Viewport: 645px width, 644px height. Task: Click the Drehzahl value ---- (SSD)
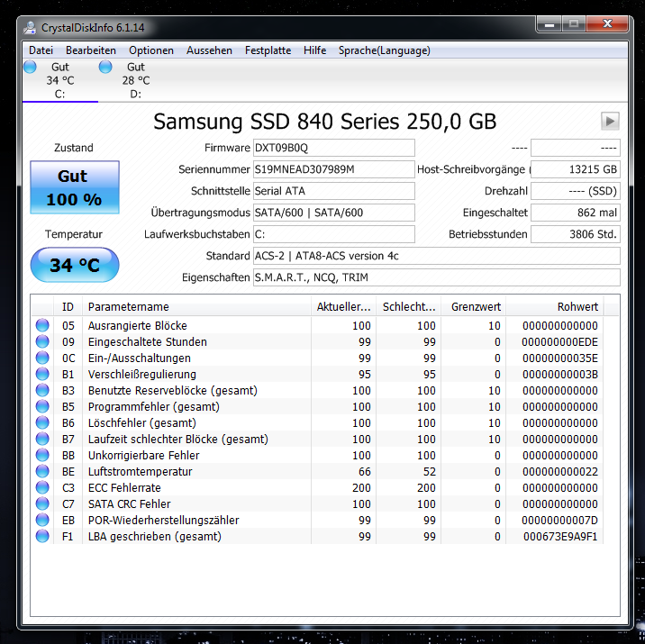576,191
